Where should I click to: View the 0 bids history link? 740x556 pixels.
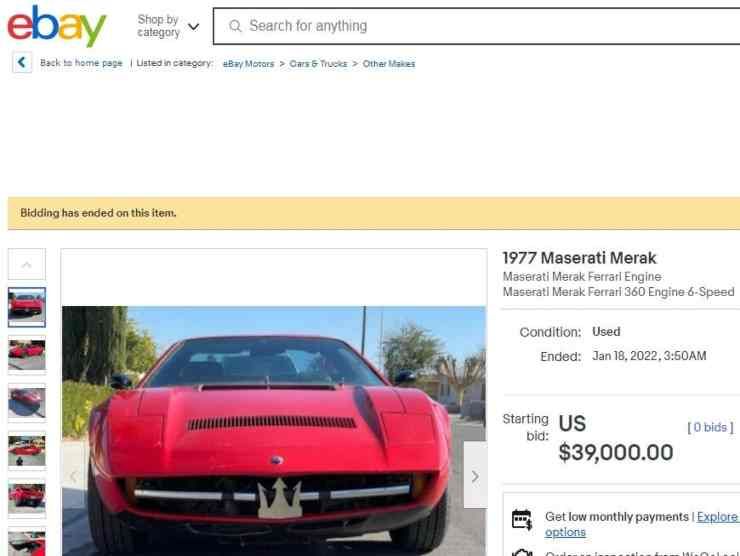pyautogui.click(x=710, y=427)
